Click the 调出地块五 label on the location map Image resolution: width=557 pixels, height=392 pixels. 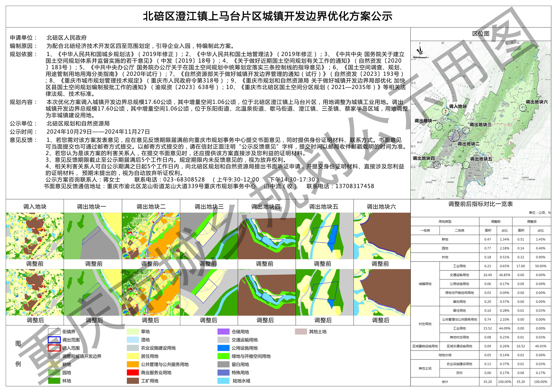pos(481,159)
